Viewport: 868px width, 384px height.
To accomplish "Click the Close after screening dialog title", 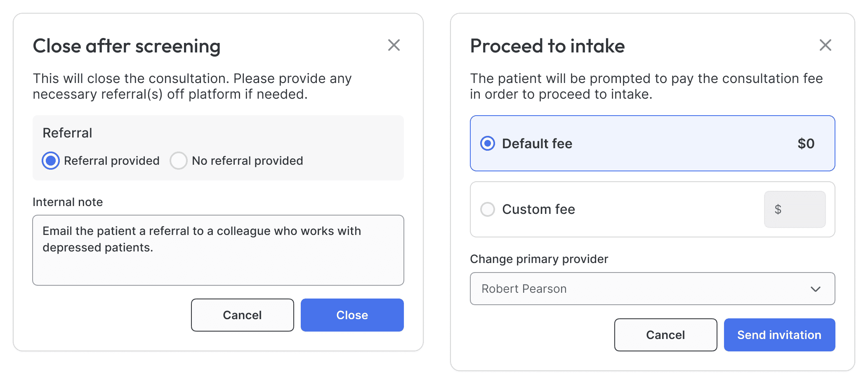I will pos(127,46).
